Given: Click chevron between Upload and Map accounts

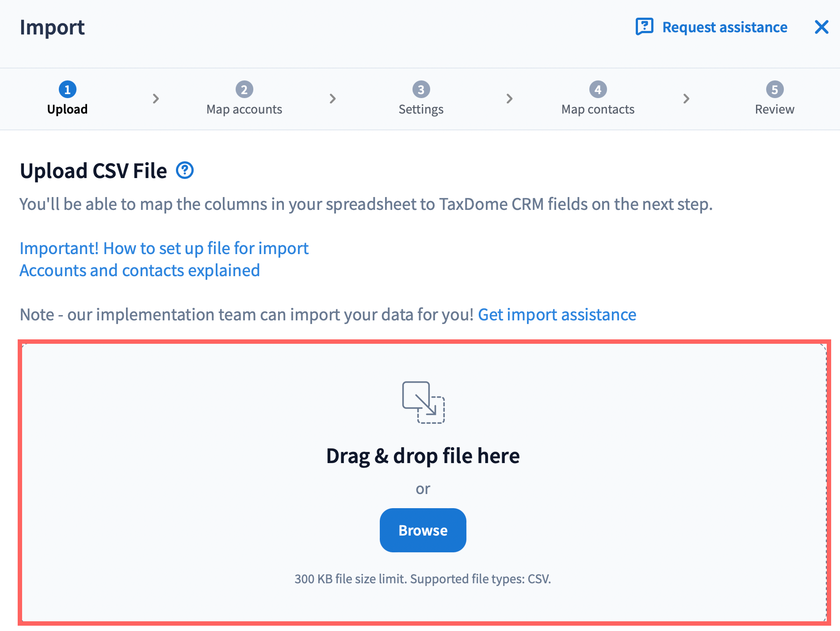Looking at the screenshot, I should [156, 99].
